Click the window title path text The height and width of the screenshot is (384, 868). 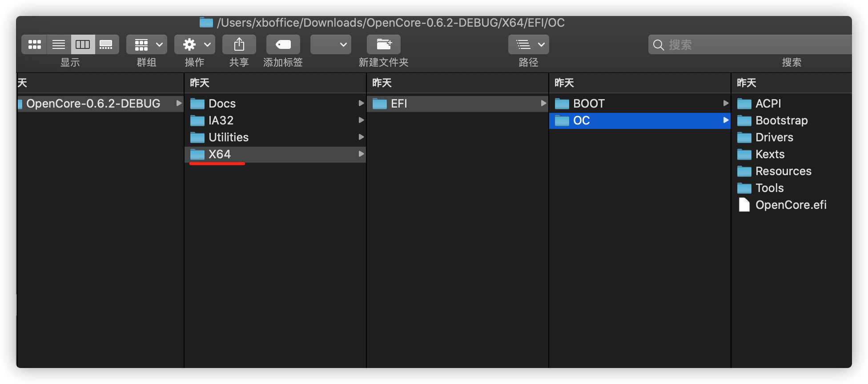391,23
